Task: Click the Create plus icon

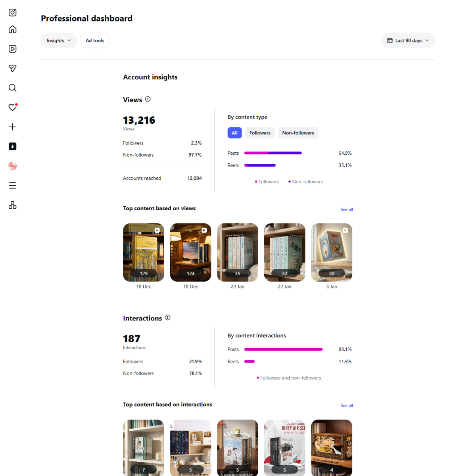Action: pyautogui.click(x=13, y=127)
